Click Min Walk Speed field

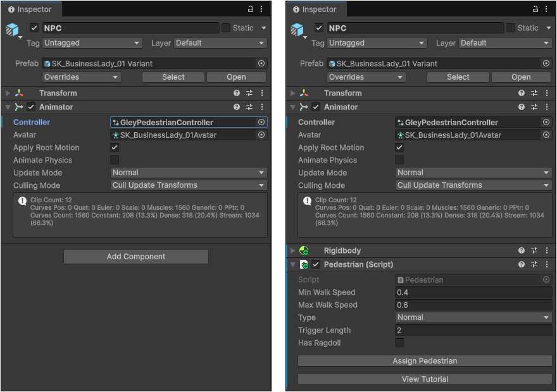tap(473, 292)
